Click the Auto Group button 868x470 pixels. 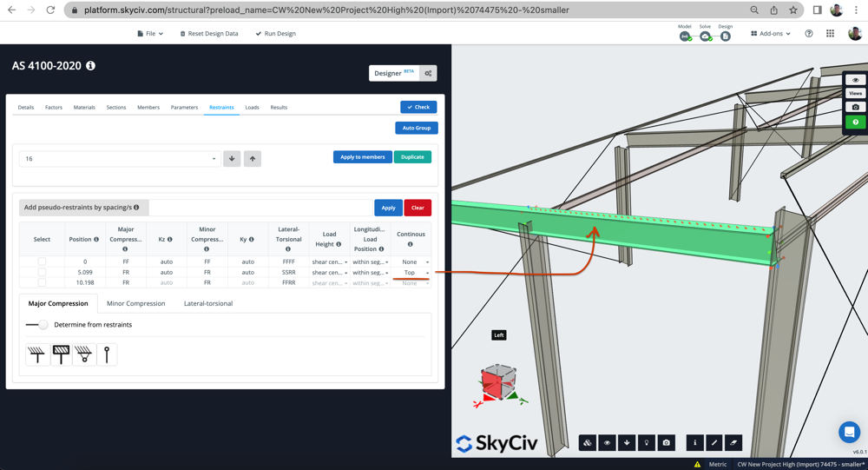tap(417, 128)
